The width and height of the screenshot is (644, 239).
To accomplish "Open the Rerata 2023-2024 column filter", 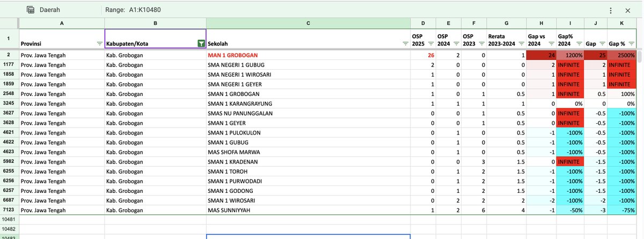I will [x=522, y=43].
